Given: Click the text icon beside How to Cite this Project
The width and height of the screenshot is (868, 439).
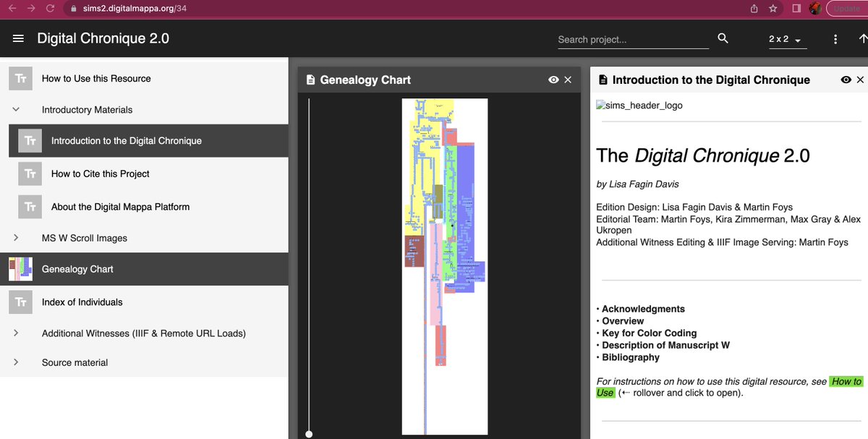Looking at the screenshot, I should click(x=30, y=174).
